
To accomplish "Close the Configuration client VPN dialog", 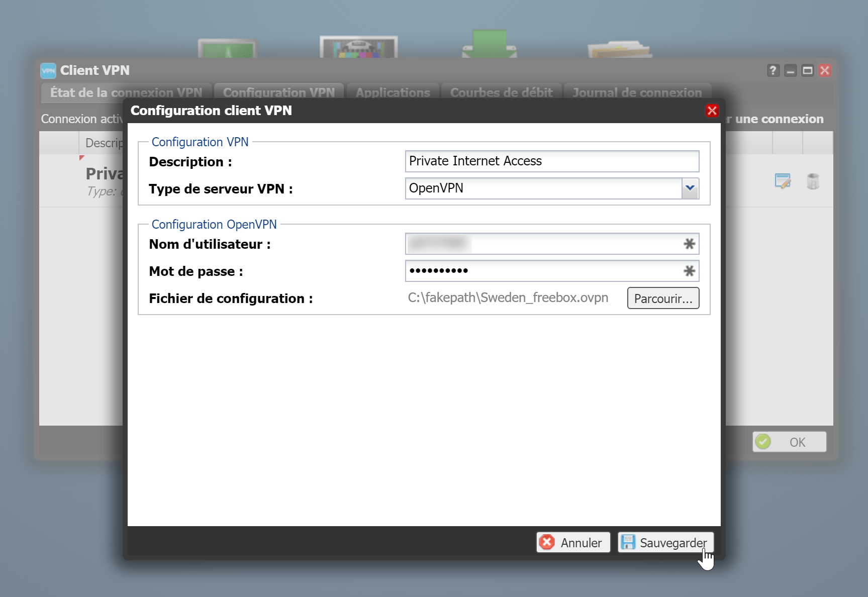I will 712,111.
